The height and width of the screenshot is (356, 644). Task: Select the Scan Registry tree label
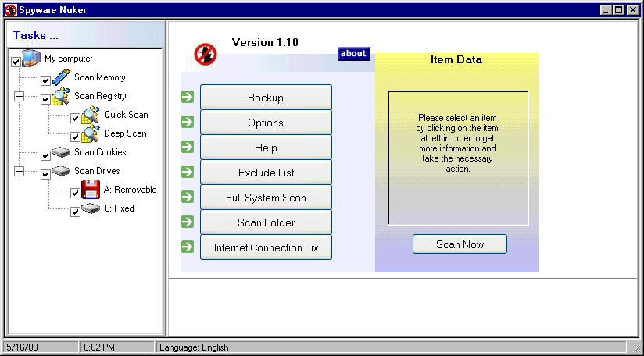point(100,96)
